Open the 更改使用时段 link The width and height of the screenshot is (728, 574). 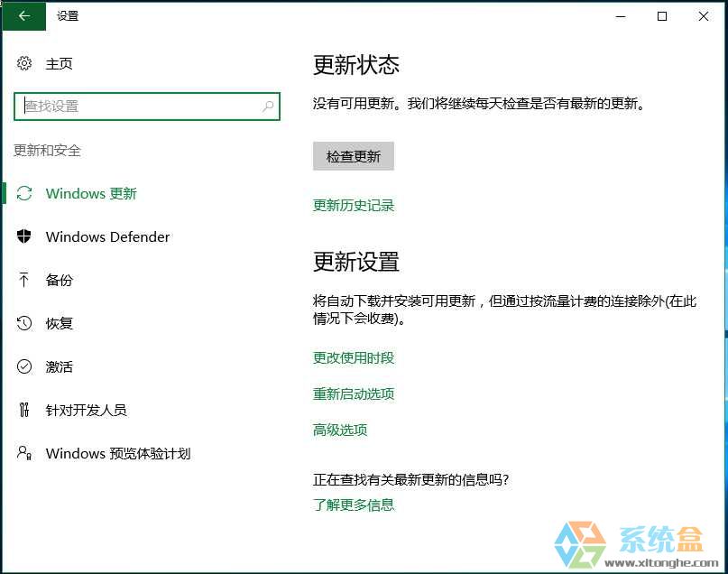click(x=354, y=358)
